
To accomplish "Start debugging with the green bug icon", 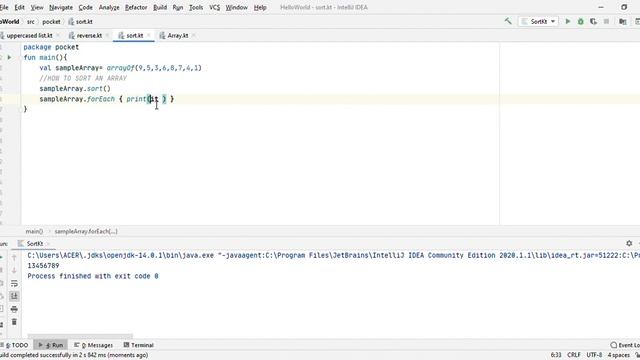I will 580,22.
